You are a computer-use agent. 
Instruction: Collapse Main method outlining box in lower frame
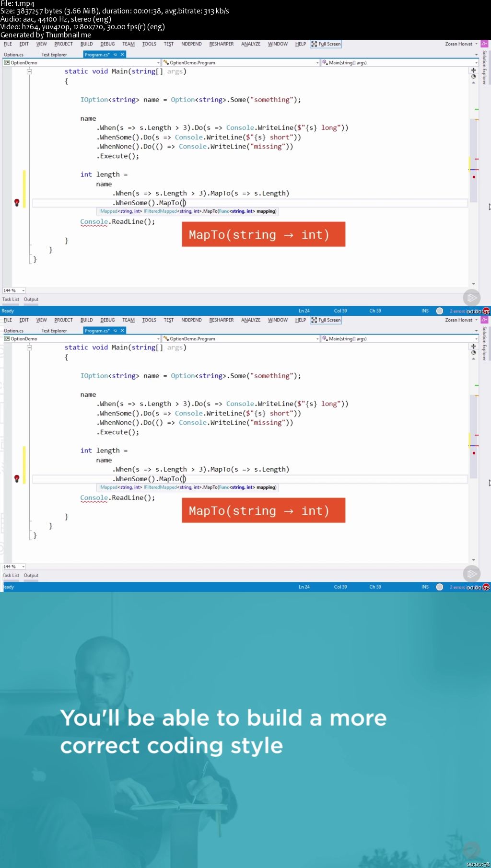tap(29, 347)
